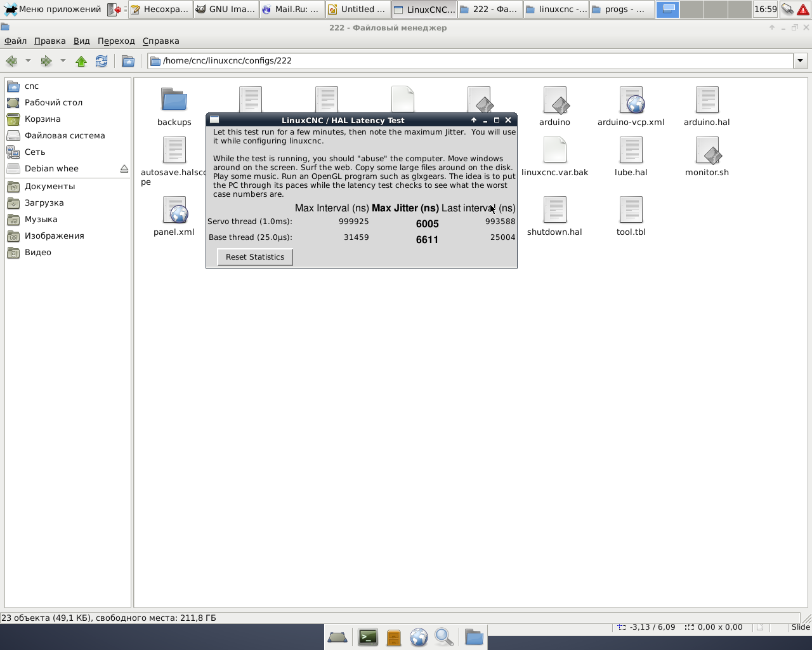
Task: Select the autosave.halscope file icon
Action: tap(174, 150)
